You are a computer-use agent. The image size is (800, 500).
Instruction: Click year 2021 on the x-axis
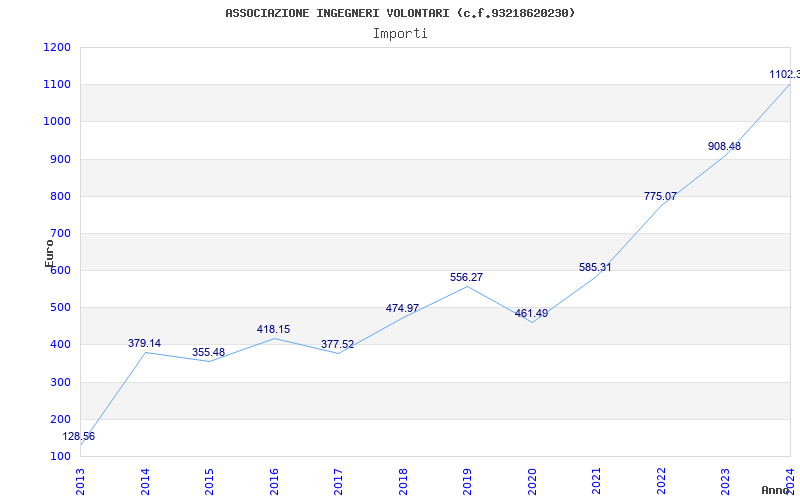pos(596,481)
